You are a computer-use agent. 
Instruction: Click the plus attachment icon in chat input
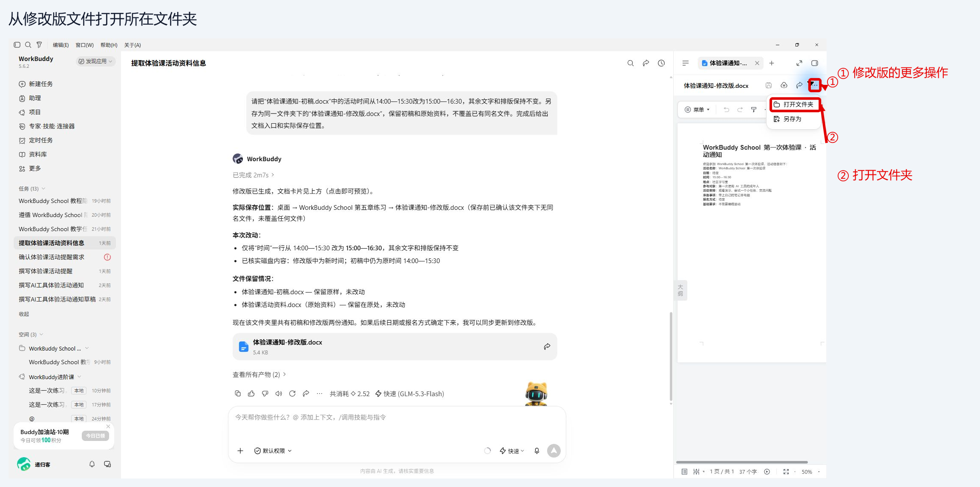click(x=240, y=451)
